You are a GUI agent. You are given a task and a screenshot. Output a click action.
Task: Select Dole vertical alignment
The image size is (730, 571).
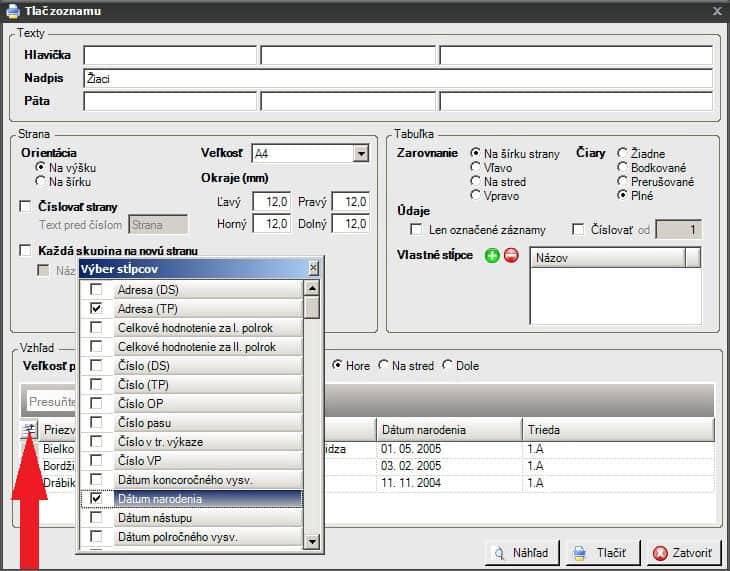click(447, 365)
